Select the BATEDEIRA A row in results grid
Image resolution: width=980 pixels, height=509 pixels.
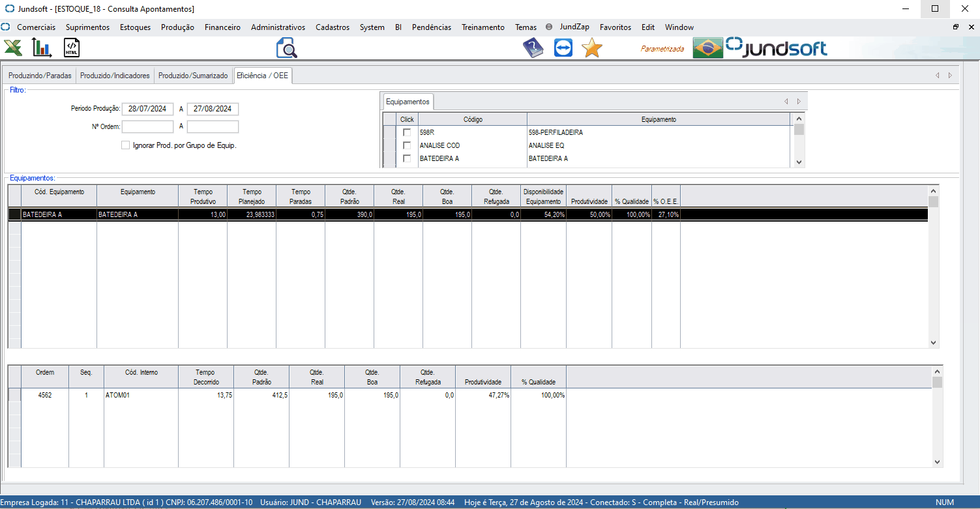tap(468, 214)
